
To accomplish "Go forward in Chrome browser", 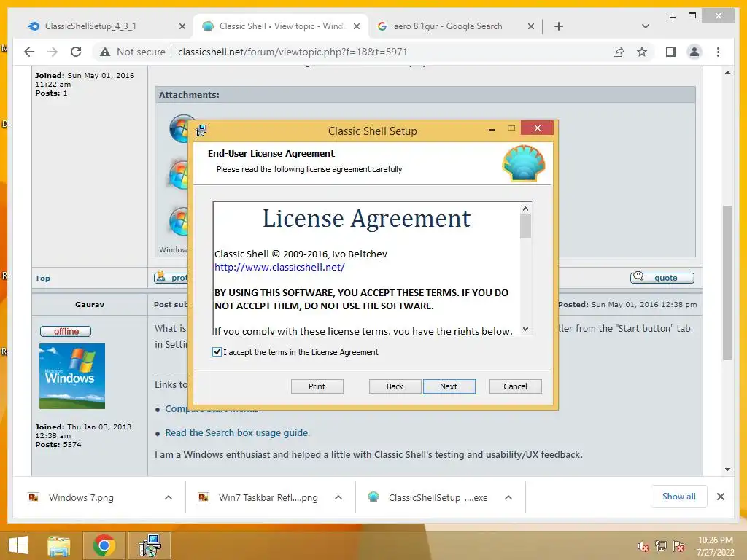I will coord(53,52).
